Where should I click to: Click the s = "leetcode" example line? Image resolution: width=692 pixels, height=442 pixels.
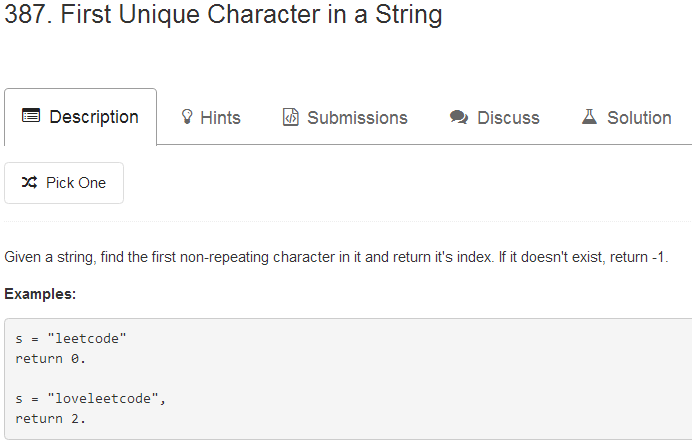72,338
